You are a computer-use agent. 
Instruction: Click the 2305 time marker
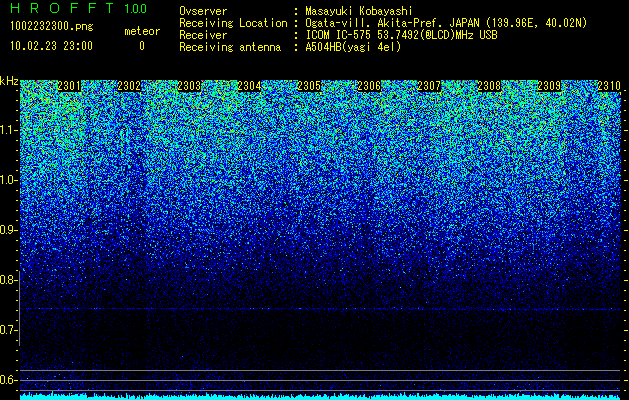tap(309, 86)
